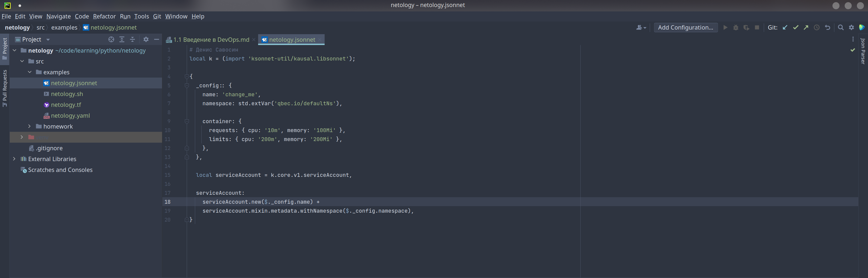This screenshot has width=868, height=278.
Task: Click Collapse All in Project panel
Action: (132, 39)
